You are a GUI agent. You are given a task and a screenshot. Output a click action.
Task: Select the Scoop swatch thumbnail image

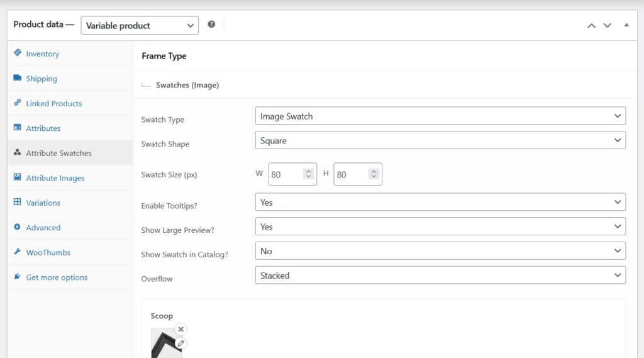click(165, 345)
